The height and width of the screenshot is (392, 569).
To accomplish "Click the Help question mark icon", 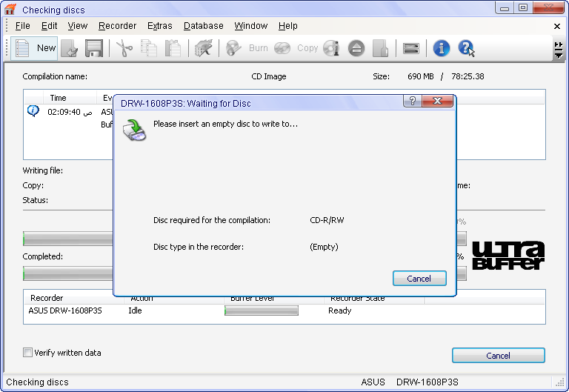I will pos(466,48).
